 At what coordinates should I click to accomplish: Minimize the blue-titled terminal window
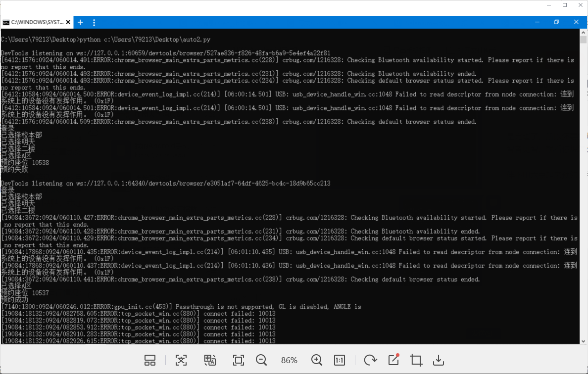click(x=537, y=22)
